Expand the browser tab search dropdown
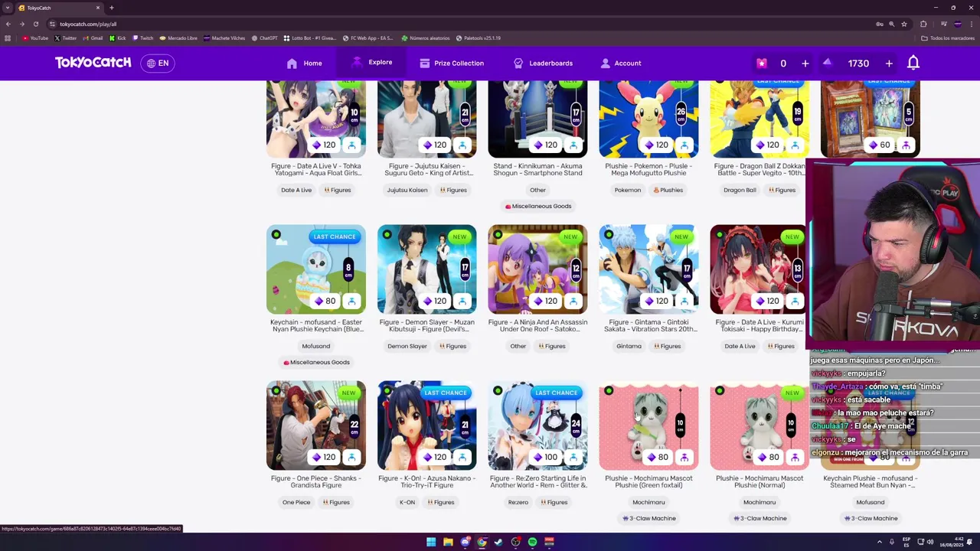This screenshot has width=980, height=551. [8, 8]
